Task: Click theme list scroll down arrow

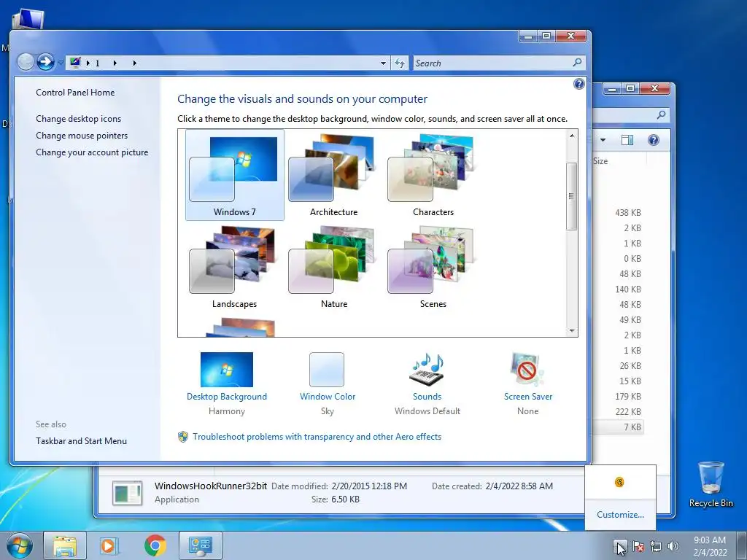Action: [x=572, y=330]
